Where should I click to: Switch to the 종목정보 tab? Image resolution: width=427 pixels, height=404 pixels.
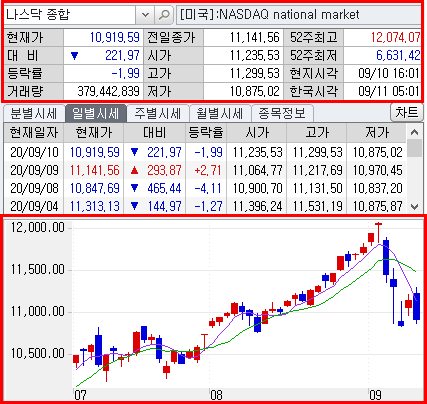[x=282, y=114]
